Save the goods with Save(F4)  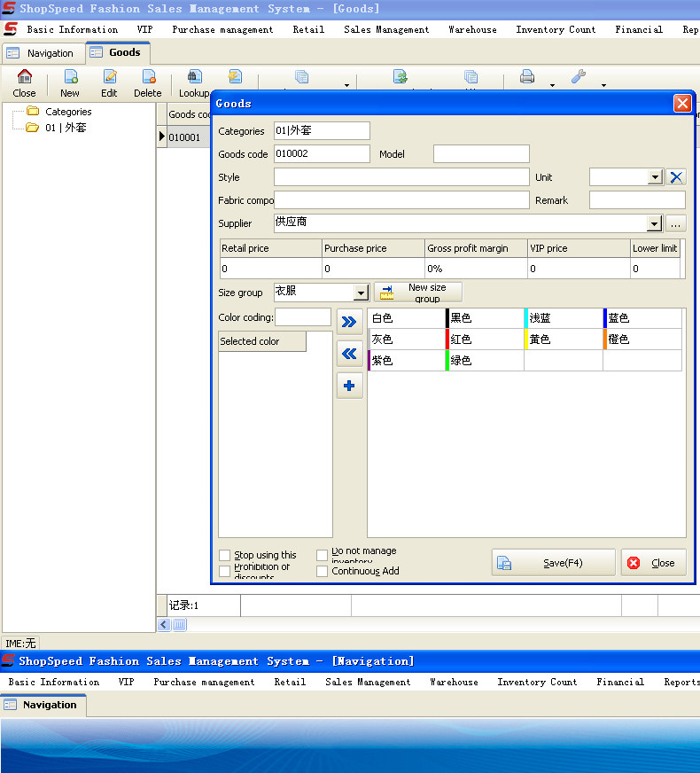pyautogui.click(x=553, y=563)
